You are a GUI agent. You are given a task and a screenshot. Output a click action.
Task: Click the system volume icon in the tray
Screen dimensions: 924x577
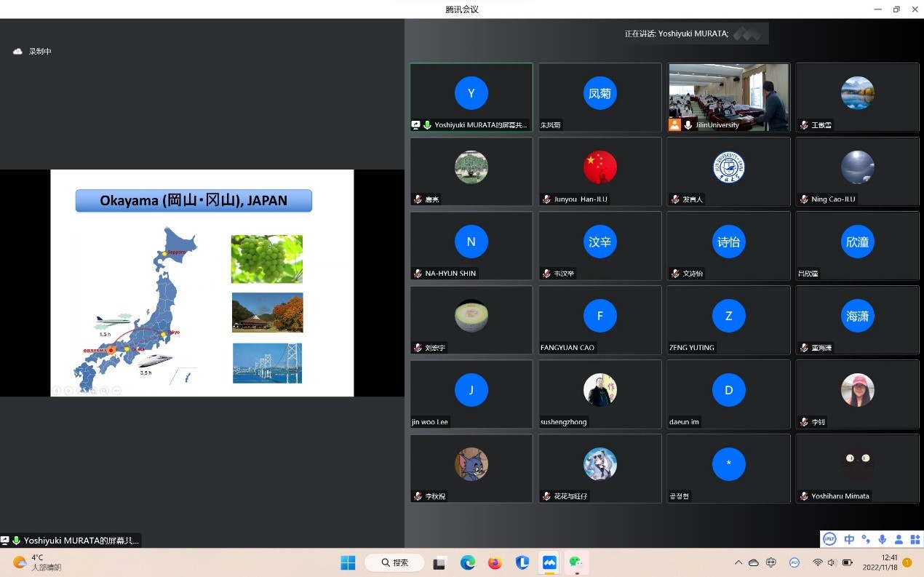[x=832, y=562]
